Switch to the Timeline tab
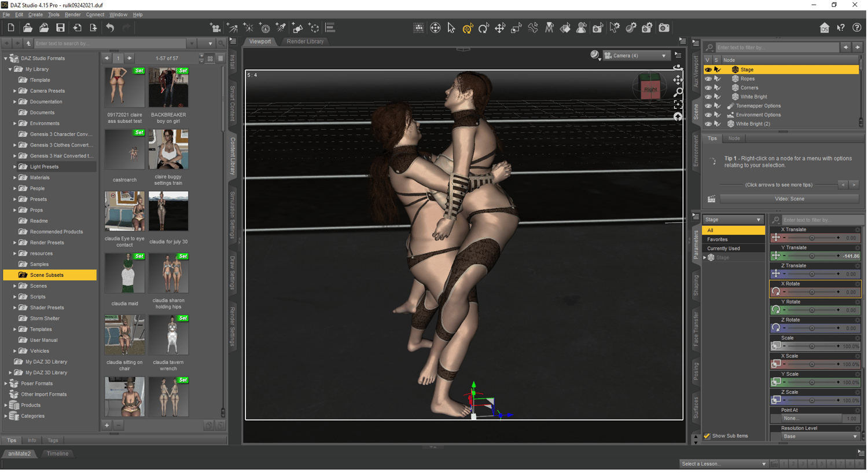868x475 pixels. point(57,454)
